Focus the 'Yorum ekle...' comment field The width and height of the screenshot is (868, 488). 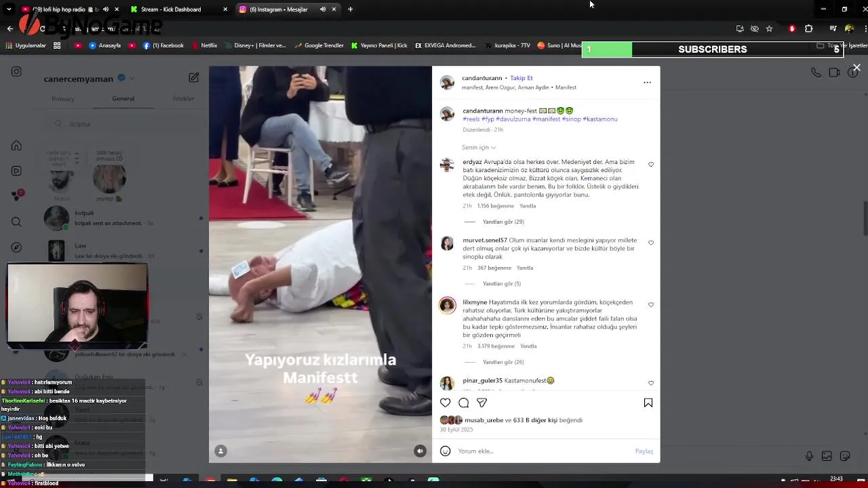coord(542,451)
